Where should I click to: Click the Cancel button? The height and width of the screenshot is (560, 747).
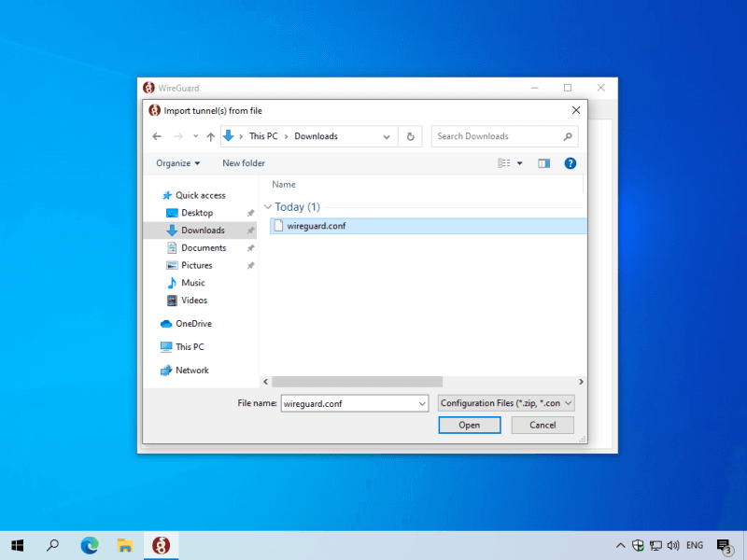[x=543, y=425]
